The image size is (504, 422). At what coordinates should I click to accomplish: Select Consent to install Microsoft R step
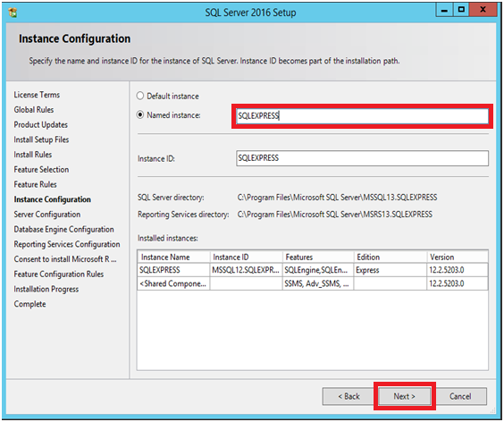(65, 259)
